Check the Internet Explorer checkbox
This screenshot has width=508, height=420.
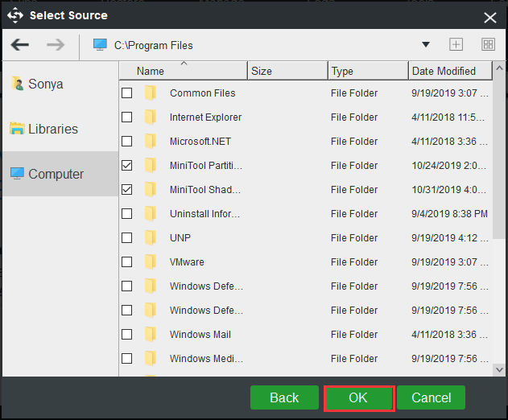[x=127, y=117]
